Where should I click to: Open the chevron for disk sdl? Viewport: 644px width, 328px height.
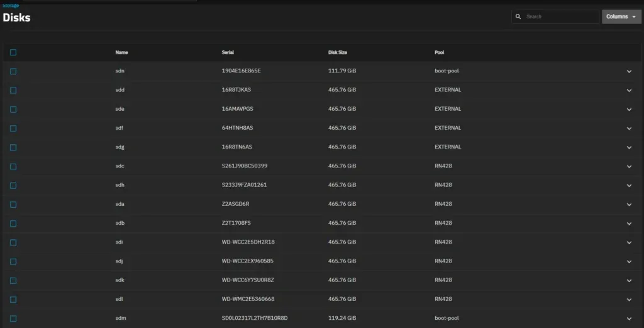[x=629, y=300]
